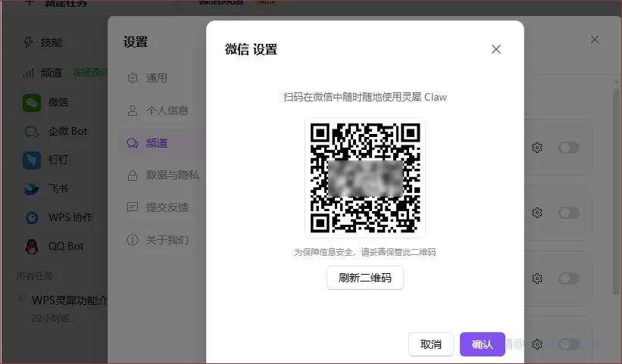Click the 频道 chat bubble icon

[x=133, y=143]
